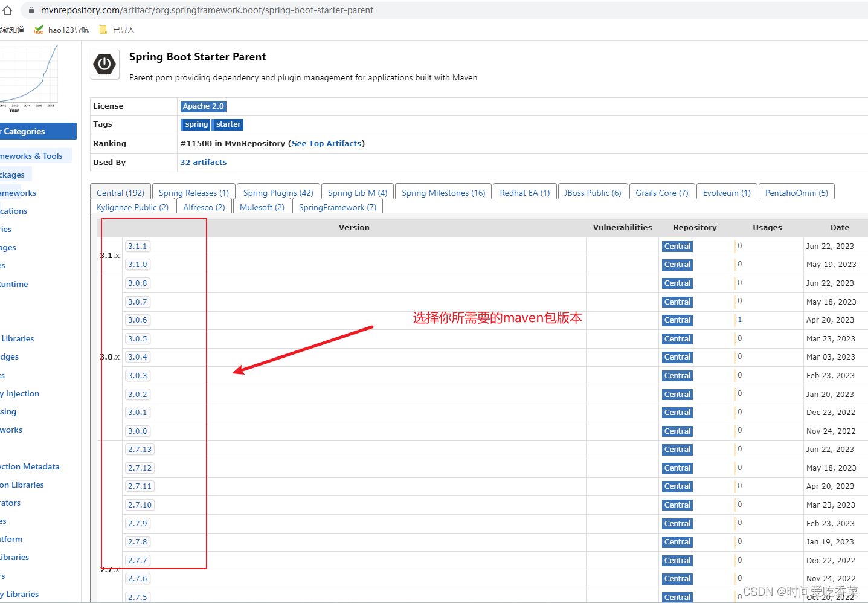Open the Reflection Metadata sidebar link
The image size is (868, 603).
coord(30,467)
